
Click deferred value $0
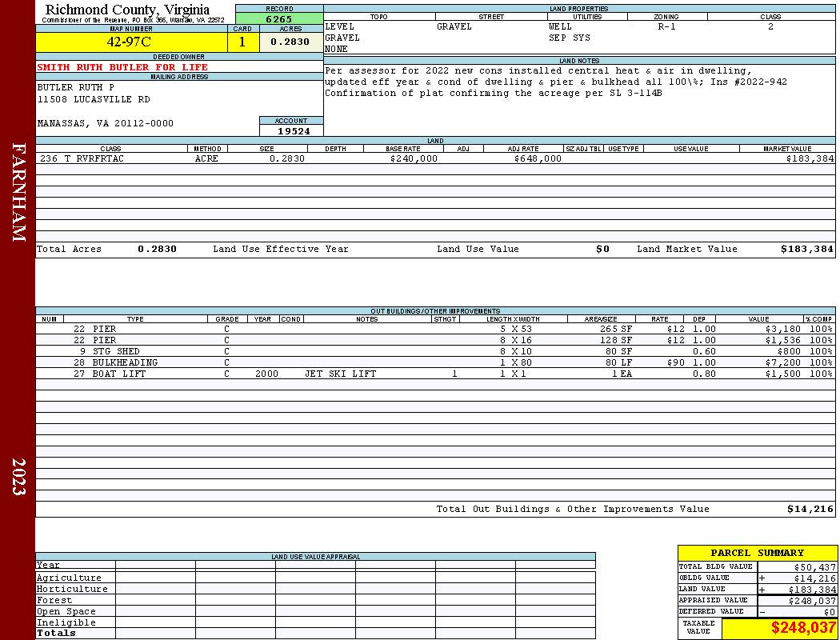coord(830,612)
